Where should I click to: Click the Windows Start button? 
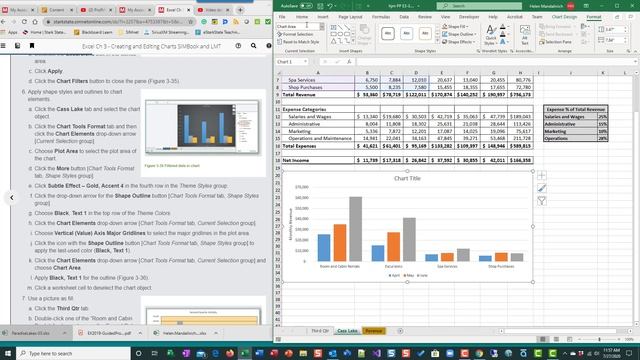pos(8,353)
